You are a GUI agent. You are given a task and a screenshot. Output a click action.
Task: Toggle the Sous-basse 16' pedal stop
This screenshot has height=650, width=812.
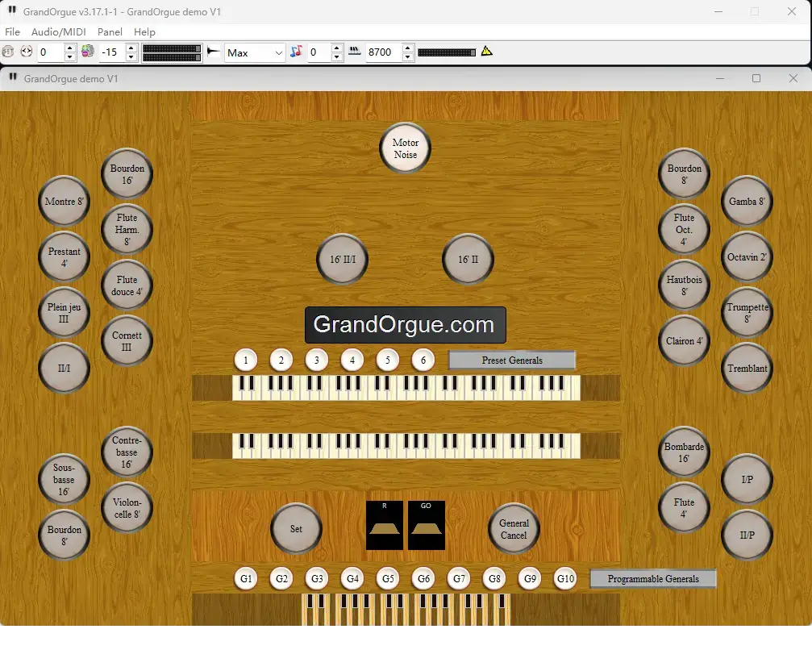64,480
